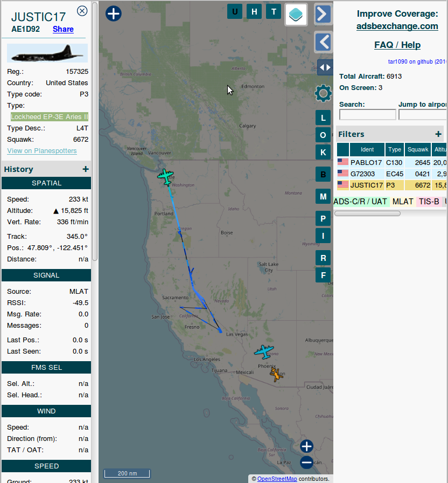Open the Share link for AE1D92
Image resolution: width=448 pixels, height=483 pixels.
pos(63,29)
